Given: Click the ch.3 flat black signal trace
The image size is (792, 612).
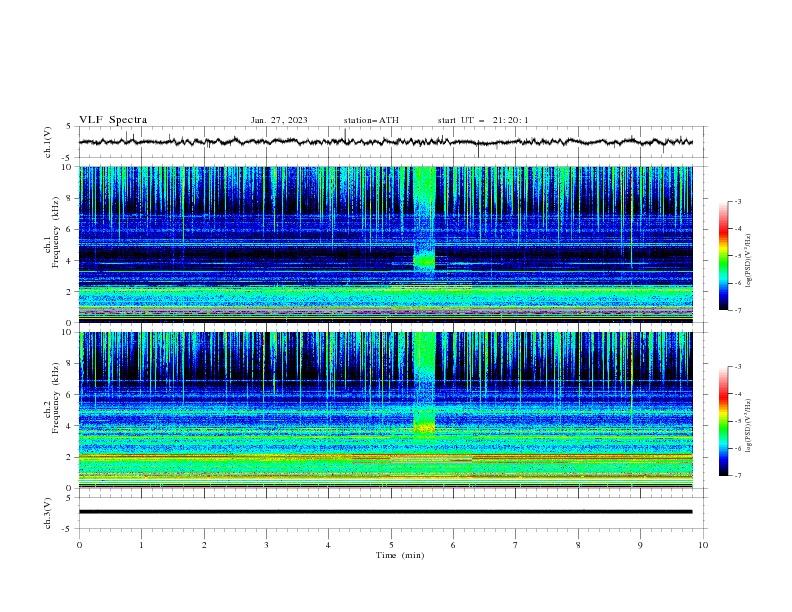Looking at the screenshot, I should [385, 512].
